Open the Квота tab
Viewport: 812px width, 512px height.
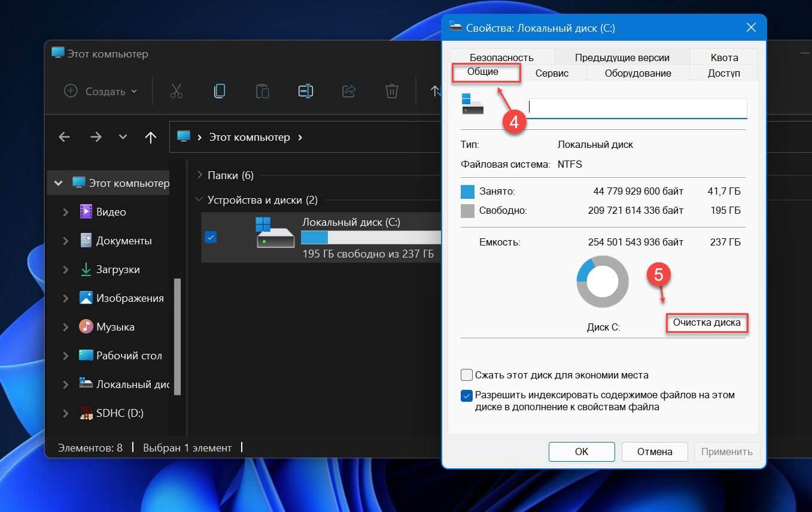point(724,57)
